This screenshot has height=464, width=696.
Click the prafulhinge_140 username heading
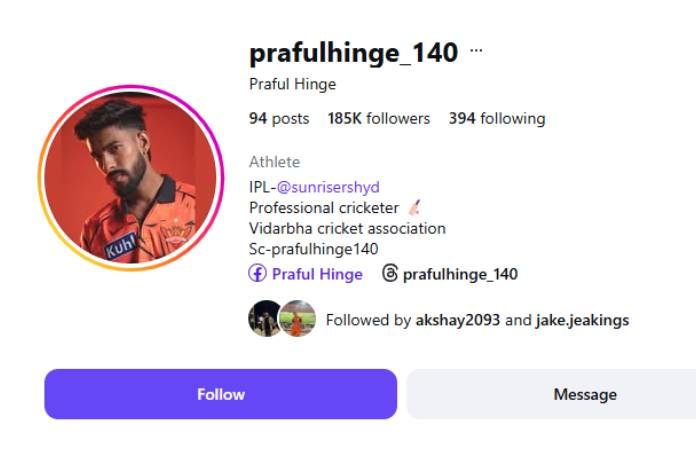tap(353, 52)
